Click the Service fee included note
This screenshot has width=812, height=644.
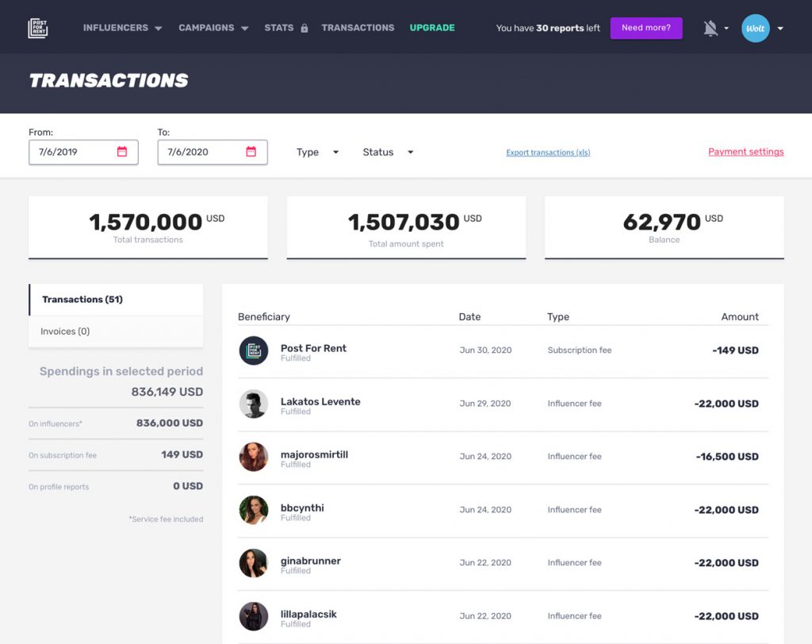coord(166,519)
